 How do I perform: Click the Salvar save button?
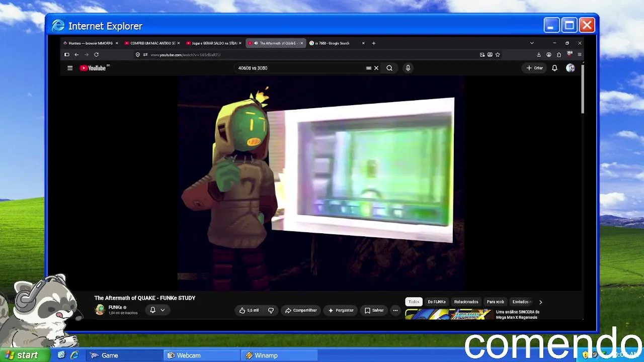[x=374, y=311]
